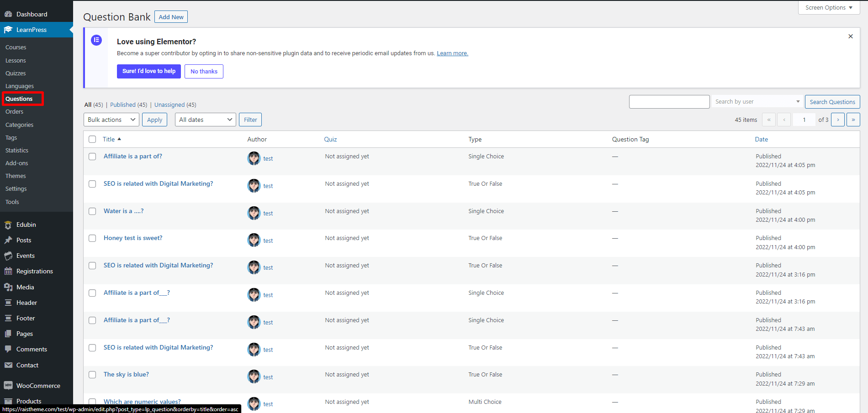This screenshot has width=868, height=413.
Task: Open the Search by user dropdown
Action: pos(757,102)
